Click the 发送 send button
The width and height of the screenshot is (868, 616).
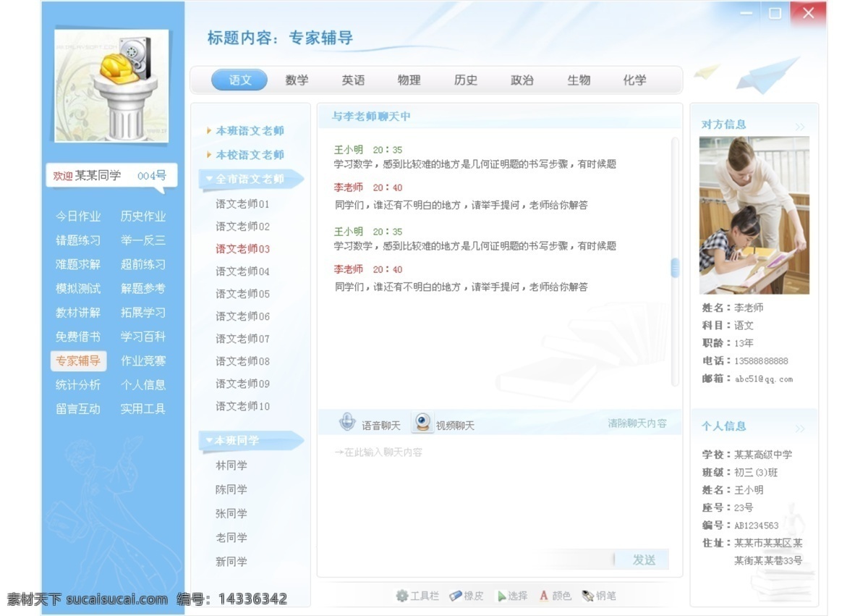(643, 560)
